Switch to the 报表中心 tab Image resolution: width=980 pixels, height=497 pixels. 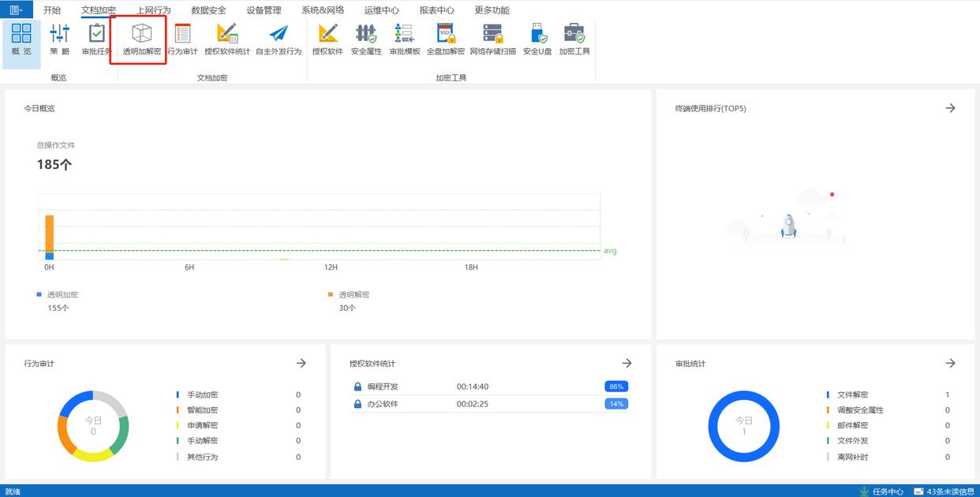coord(436,10)
